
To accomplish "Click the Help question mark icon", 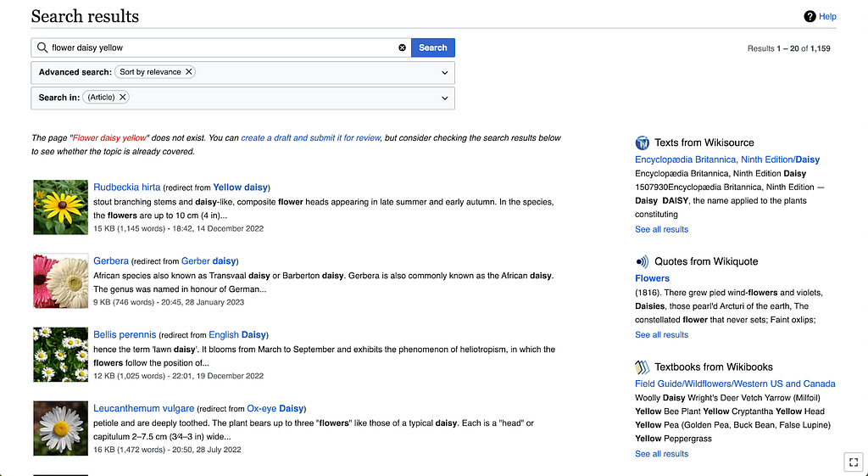I will point(810,17).
